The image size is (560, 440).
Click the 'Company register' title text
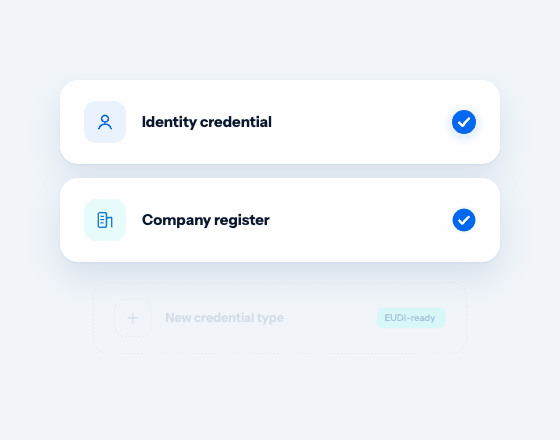point(206,220)
